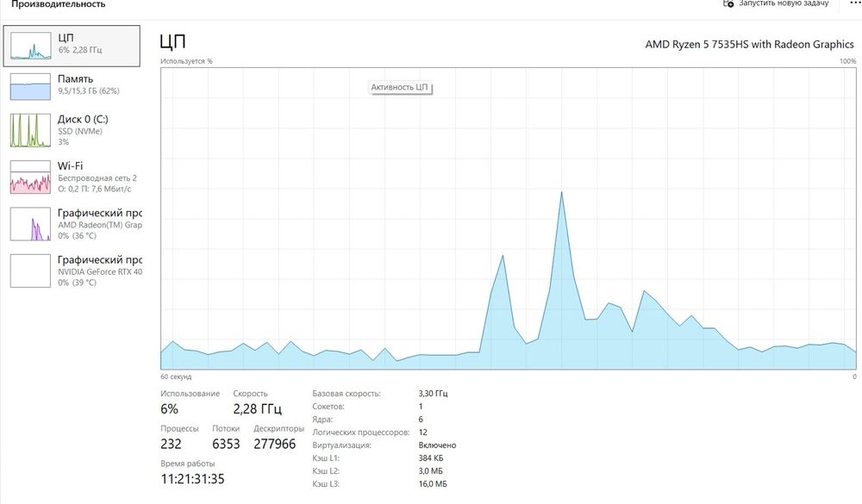Click the Ядра label
This screenshot has height=504, width=862.
[x=322, y=420]
